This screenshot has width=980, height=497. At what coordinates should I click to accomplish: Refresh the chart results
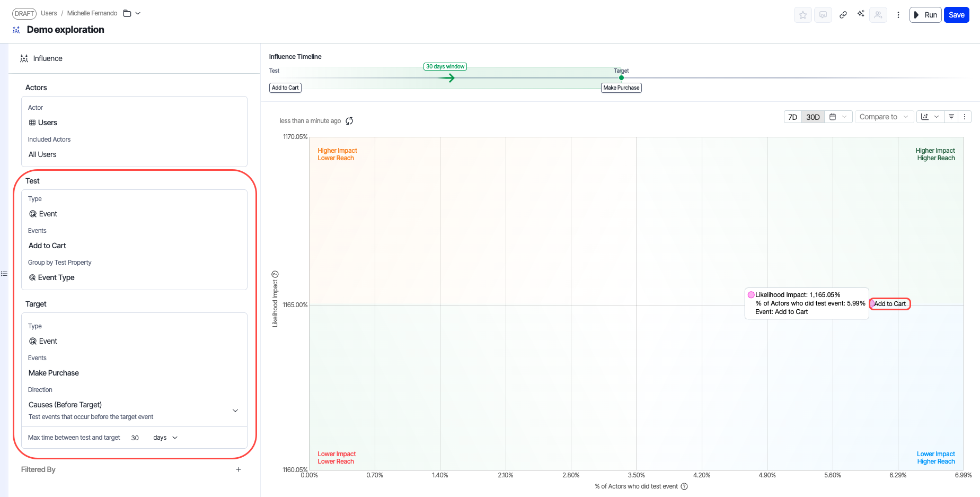(x=349, y=121)
